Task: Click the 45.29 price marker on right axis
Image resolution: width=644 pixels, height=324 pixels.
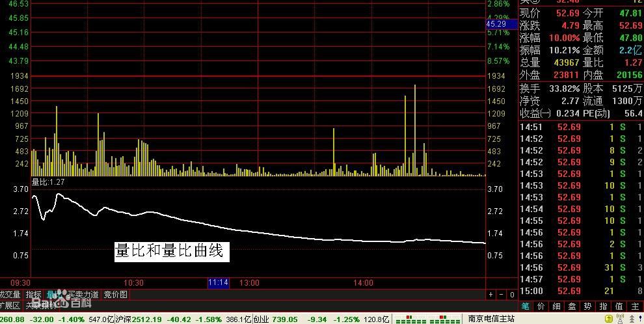Action: (501, 24)
